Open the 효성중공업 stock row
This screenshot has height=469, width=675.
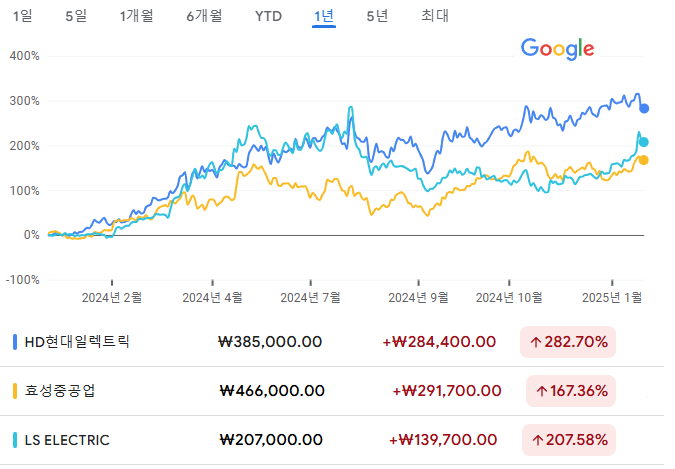coord(332,391)
